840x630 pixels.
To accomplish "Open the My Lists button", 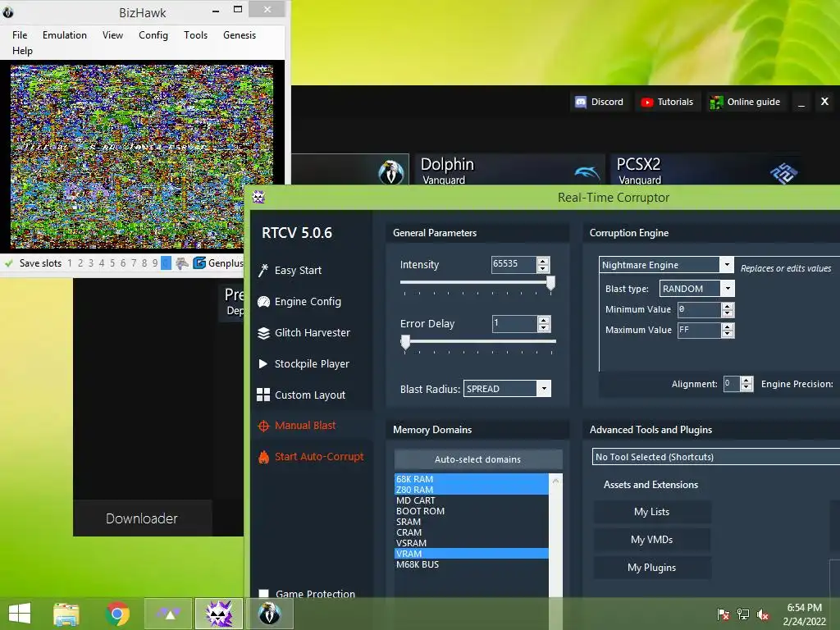I will [652, 512].
